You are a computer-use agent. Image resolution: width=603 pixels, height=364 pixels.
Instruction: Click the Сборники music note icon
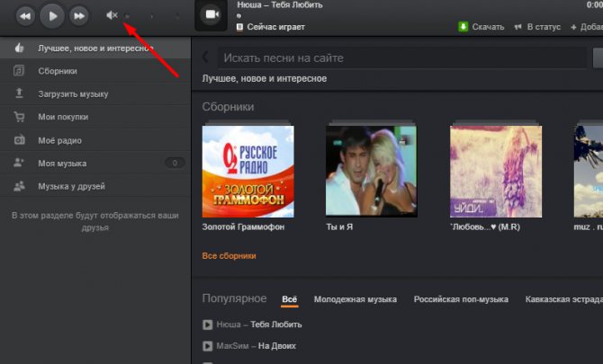19,71
